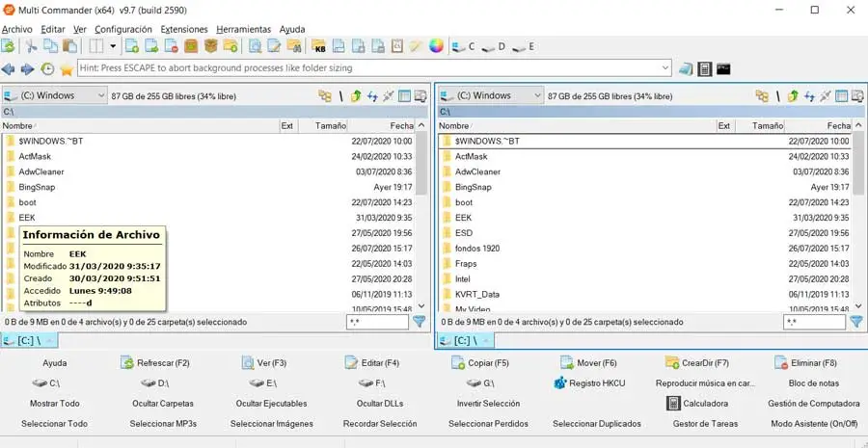Click the Copiar (F5) button

(x=480, y=363)
